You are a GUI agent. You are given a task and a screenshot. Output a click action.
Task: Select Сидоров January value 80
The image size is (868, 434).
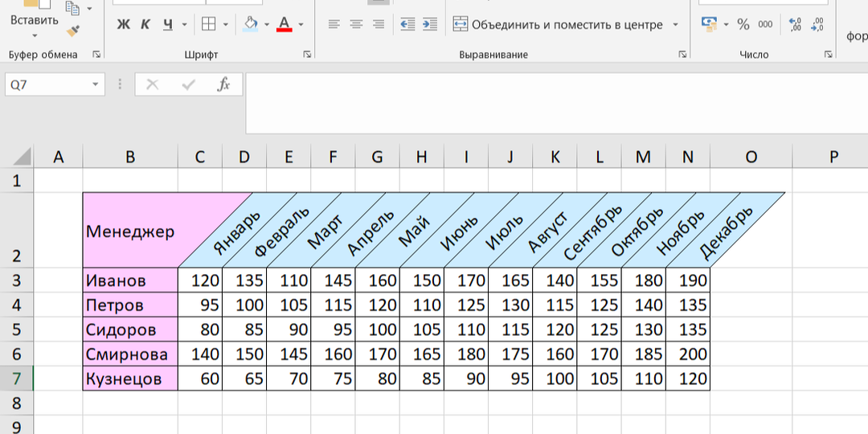200,330
